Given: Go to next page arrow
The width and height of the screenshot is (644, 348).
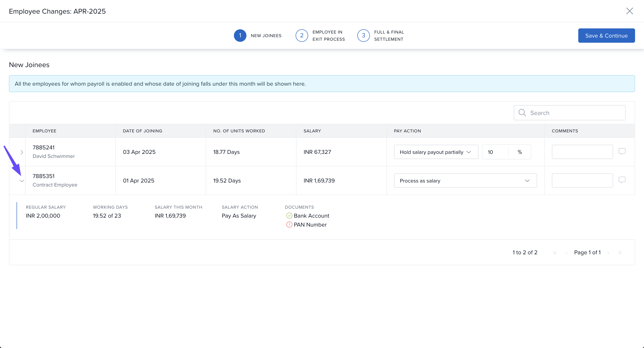Looking at the screenshot, I should tap(608, 253).
